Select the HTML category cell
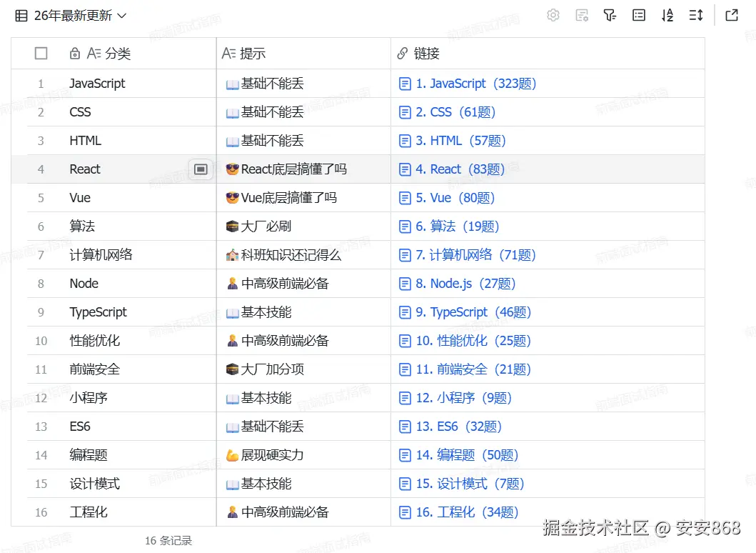 (x=135, y=141)
